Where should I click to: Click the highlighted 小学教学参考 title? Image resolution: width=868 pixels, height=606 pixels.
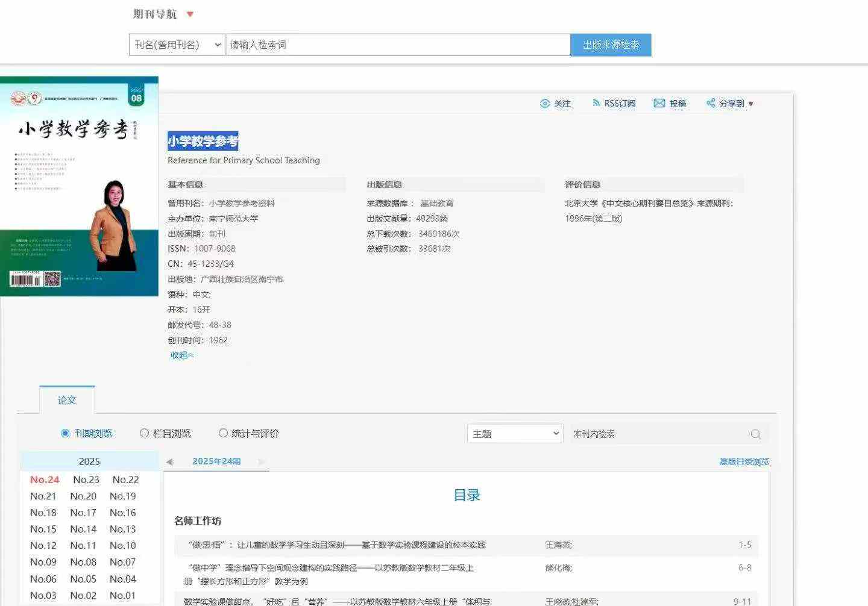pyautogui.click(x=203, y=141)
